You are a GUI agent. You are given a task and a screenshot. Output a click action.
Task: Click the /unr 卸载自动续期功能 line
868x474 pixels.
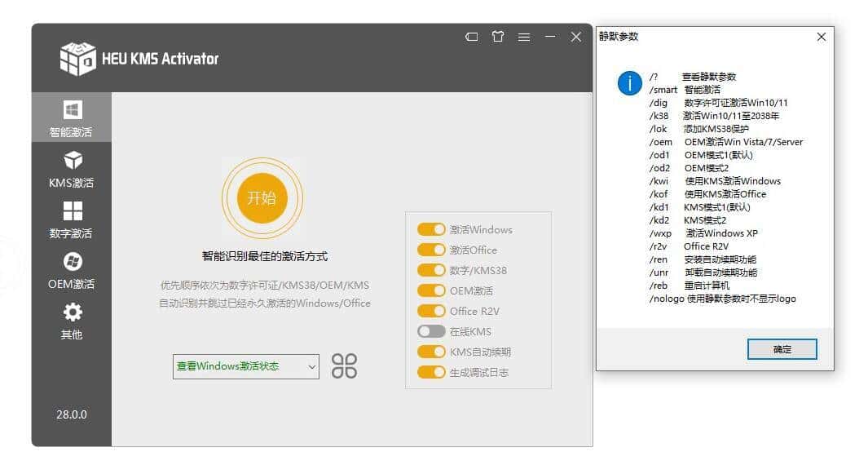point(703,272)
